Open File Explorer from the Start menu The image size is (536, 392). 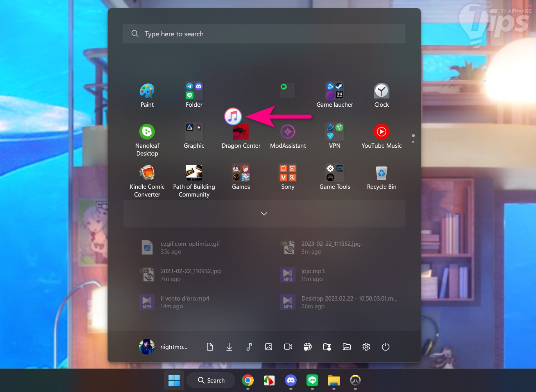(347, 347)
